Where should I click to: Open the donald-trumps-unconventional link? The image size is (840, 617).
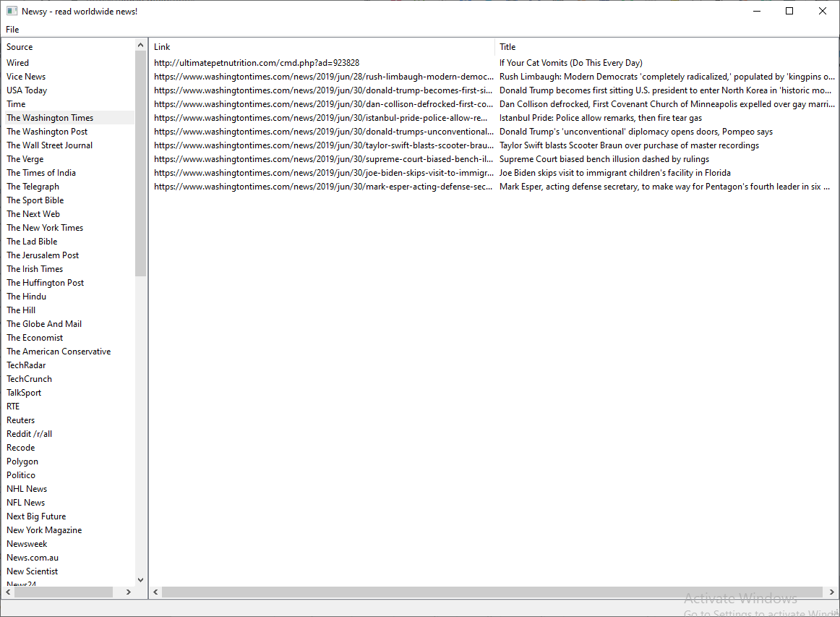click(324, 132)
